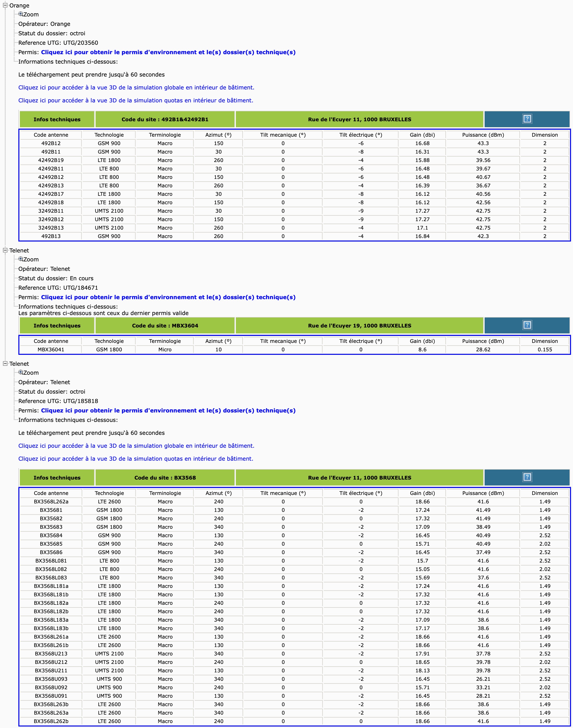Open help icon for site BX3568

[x=527, y=477]
